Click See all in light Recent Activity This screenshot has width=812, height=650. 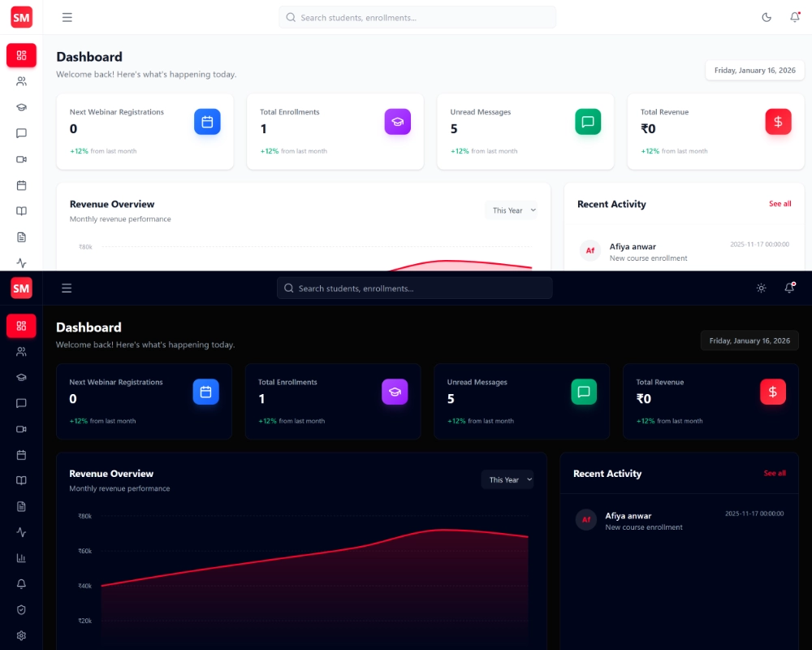pyautogui.click(x=780, y=204)
